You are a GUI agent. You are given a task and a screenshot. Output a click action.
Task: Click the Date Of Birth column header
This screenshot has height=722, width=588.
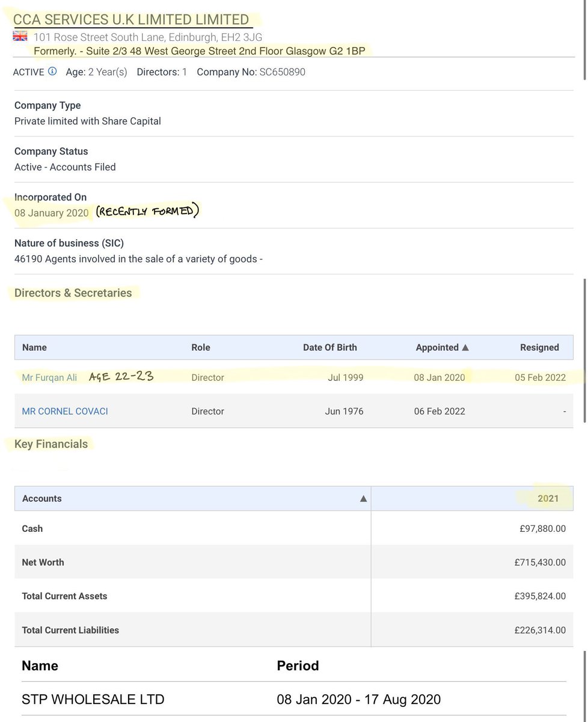pos(330,348)
